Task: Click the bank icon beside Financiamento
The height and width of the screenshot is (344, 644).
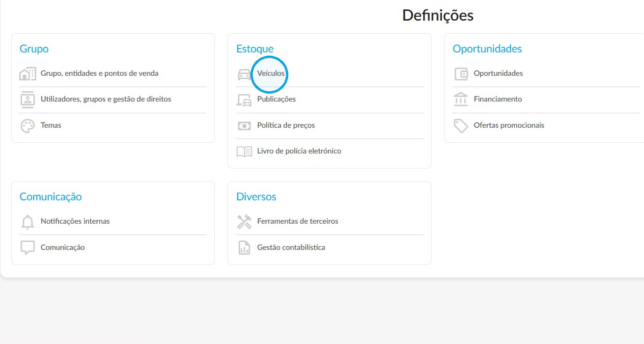Action: [461, 100]
